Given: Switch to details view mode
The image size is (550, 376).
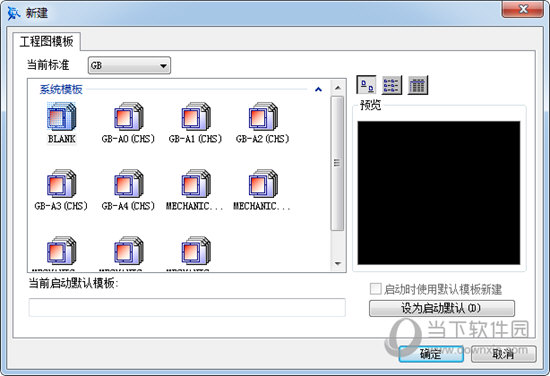Looking at the screenshot, I should (418, 85).
